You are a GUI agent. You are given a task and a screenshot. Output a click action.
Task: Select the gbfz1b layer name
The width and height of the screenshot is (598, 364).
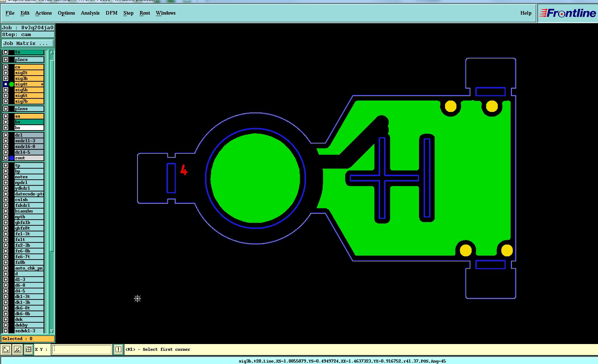pyautogui.click(x=29, y=222)
